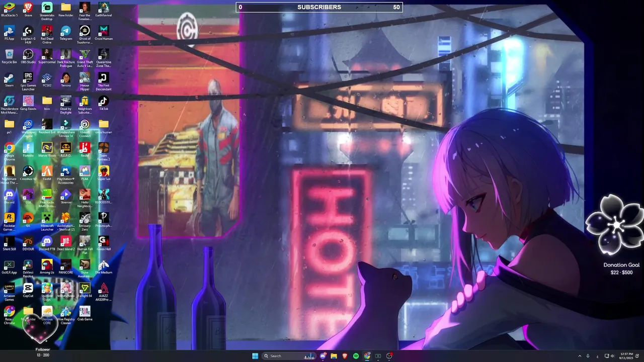The height and width of the screenshot is (362, 644).
Task: Open the Crab Game shortcut
Action: (x=85, y=311)
